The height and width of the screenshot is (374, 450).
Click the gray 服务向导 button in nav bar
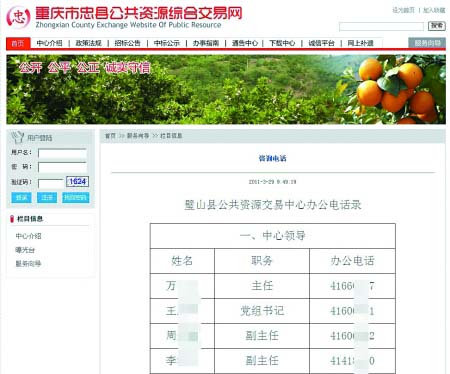427,43
